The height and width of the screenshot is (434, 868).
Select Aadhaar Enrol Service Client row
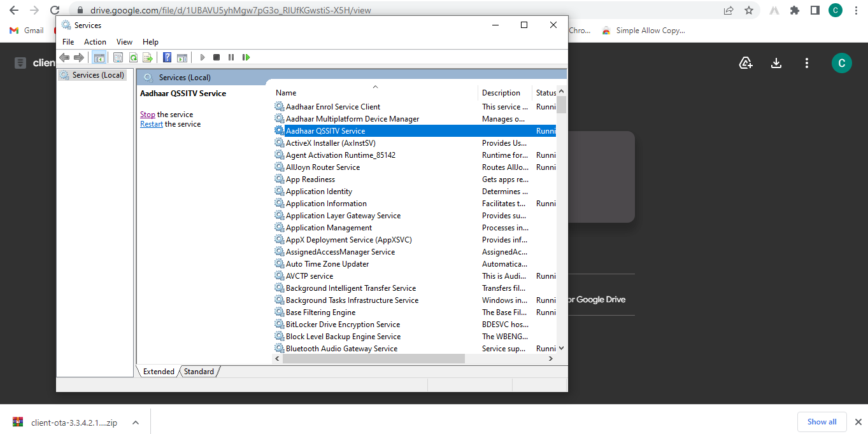(x=415, y=107)
